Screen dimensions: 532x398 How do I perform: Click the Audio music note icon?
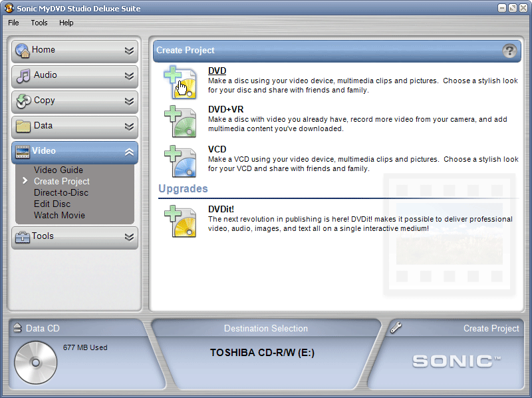[23, 76]
